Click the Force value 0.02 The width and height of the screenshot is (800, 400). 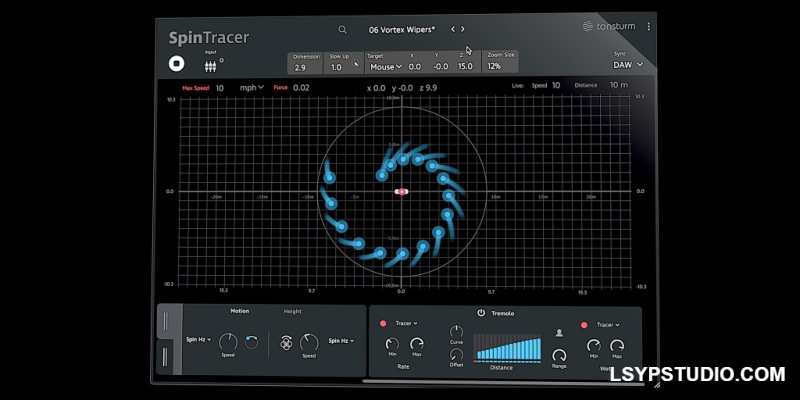pos(301,88)
